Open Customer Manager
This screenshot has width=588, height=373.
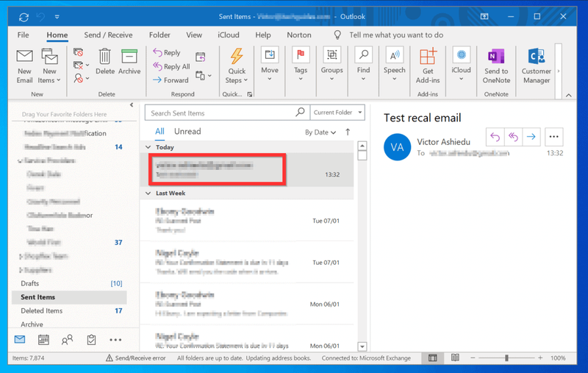tap(537, 66)
